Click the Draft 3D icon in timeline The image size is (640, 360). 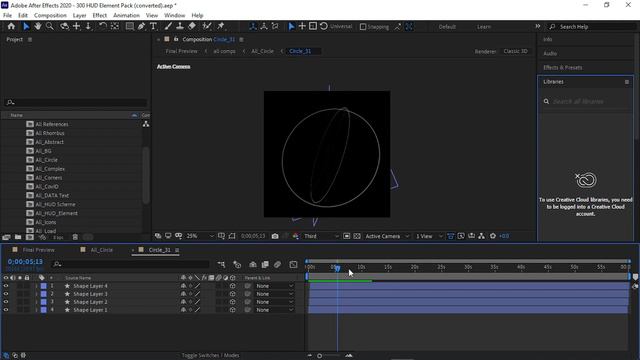tap(237, 264)
